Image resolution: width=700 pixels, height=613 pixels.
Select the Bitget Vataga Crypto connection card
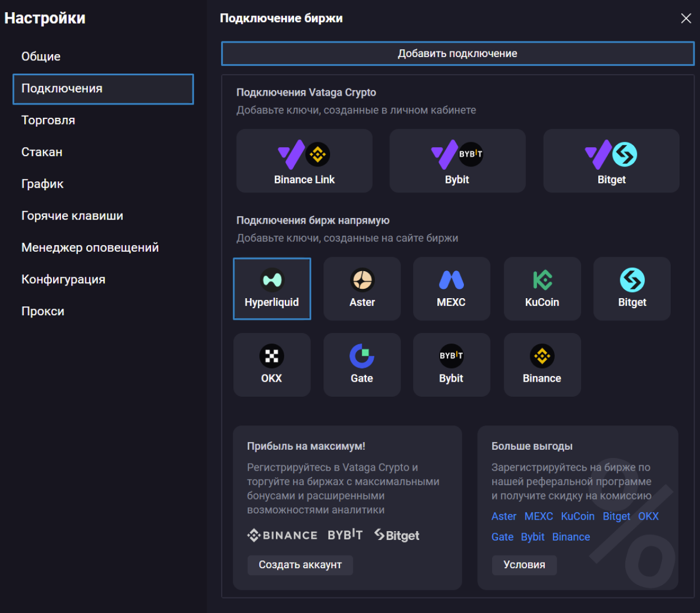coord(611,161)
